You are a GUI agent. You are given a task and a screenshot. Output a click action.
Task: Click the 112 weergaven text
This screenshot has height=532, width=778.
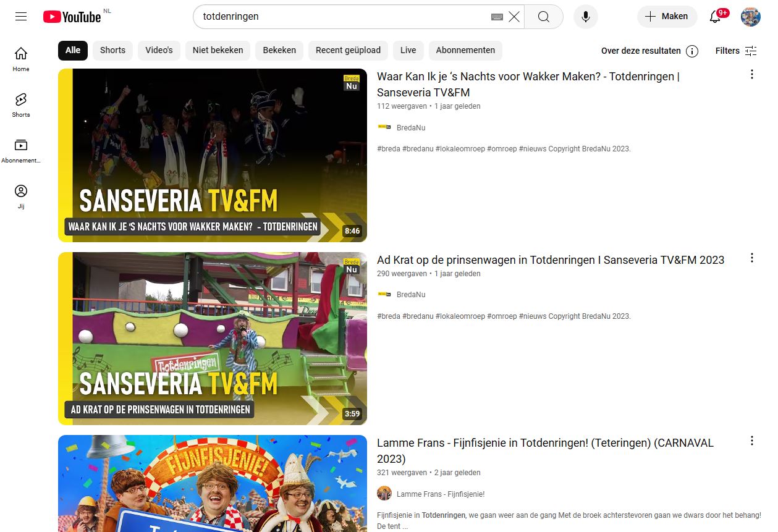[402, 106]
